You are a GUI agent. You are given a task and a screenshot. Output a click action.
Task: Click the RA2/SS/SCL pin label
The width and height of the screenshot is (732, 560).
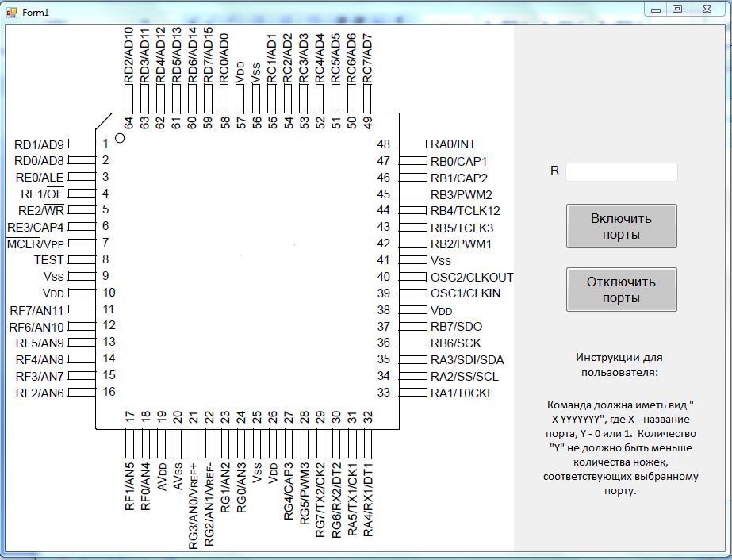(x=465, y=377)
